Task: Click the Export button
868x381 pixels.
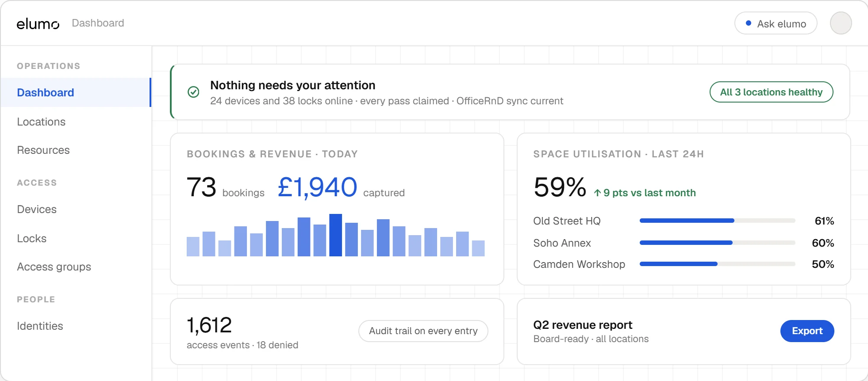Action: (807, 331)
